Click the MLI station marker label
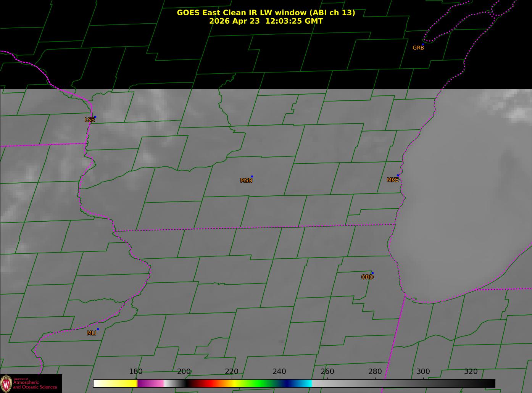 click(91, 333)
